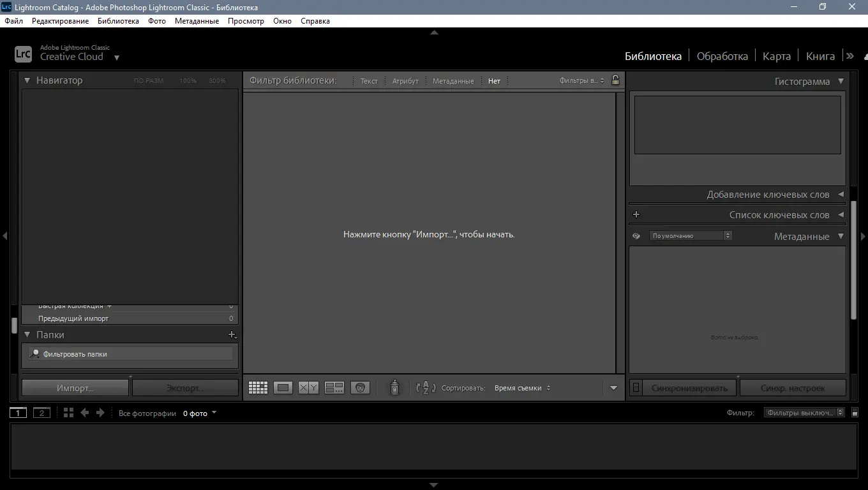Open the Время съемки sort dropdown
Image resolution: width=868 pixels, height=490 pixels.
pyautogui.click(x=522, y=388)
